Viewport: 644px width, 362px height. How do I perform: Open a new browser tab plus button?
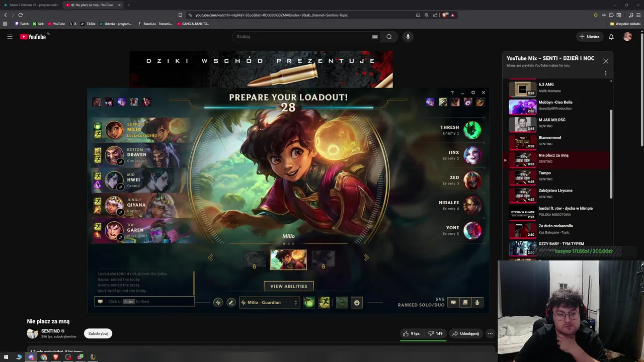coord(128,5)
